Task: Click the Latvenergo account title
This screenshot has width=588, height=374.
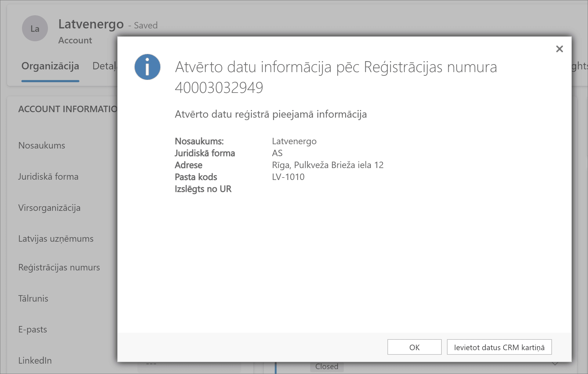Action: (91, 24)
